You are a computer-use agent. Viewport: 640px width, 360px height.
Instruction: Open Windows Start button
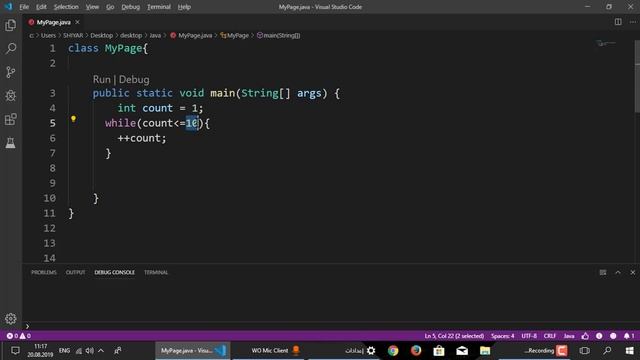pos(629,351)
